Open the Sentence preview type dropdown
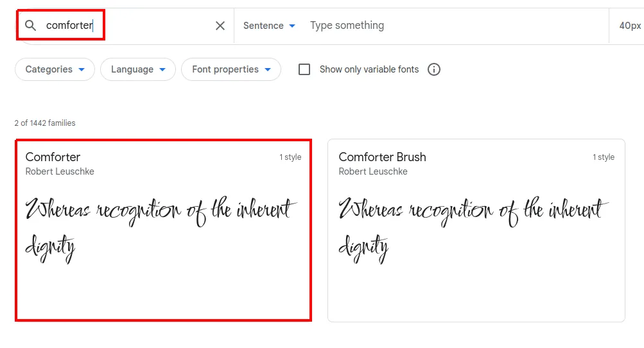Image resolution: width=644 pixels, height=348 pixels. [x=269, y=26]
